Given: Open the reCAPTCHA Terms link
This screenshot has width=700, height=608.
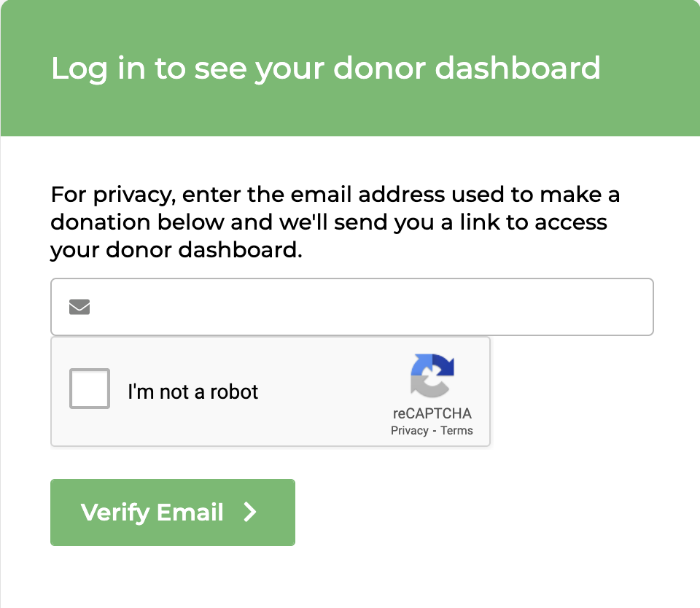Looking at the screenshot, I should 456,430.
